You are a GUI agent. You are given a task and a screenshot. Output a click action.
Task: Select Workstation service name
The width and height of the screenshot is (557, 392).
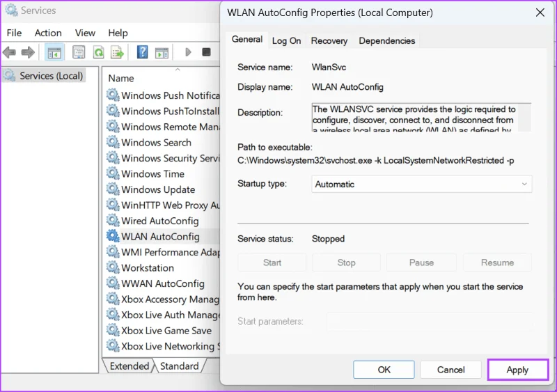(x=148, y=267)
